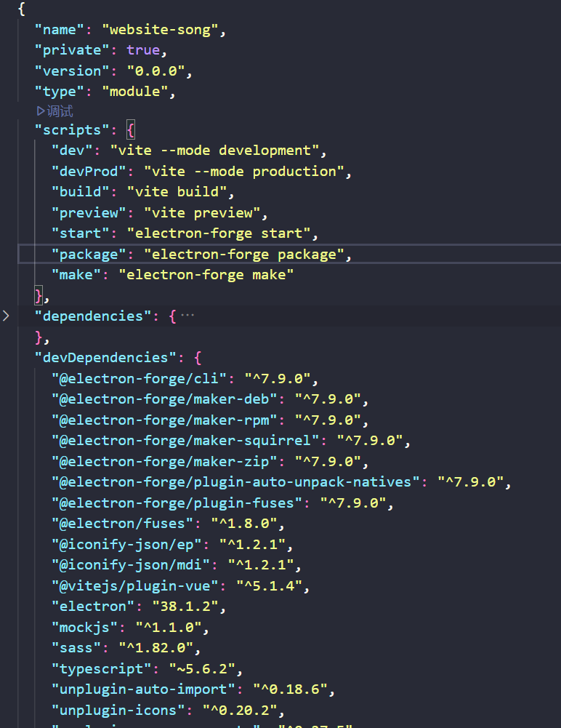Click the closing brace of scripts
The height and width of the screenshot is (728, 561).
pyautogui.click(x=39, y=296)
